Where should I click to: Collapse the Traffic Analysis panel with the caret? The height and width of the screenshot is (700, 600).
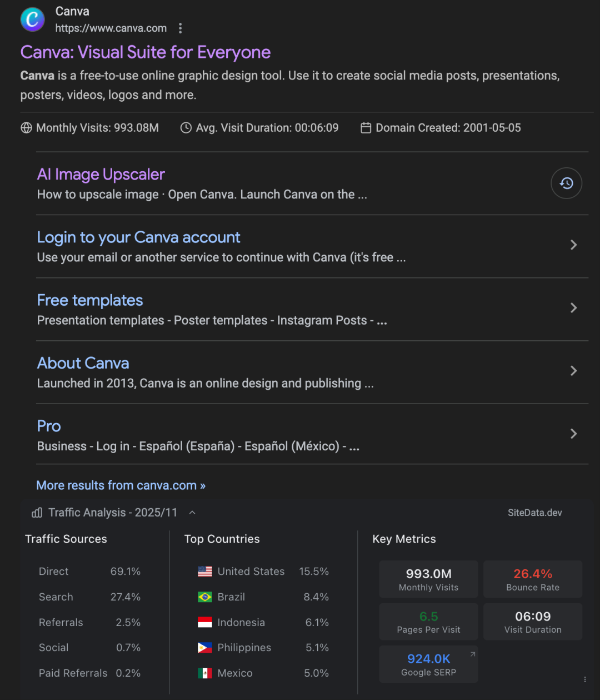(192, 513)
